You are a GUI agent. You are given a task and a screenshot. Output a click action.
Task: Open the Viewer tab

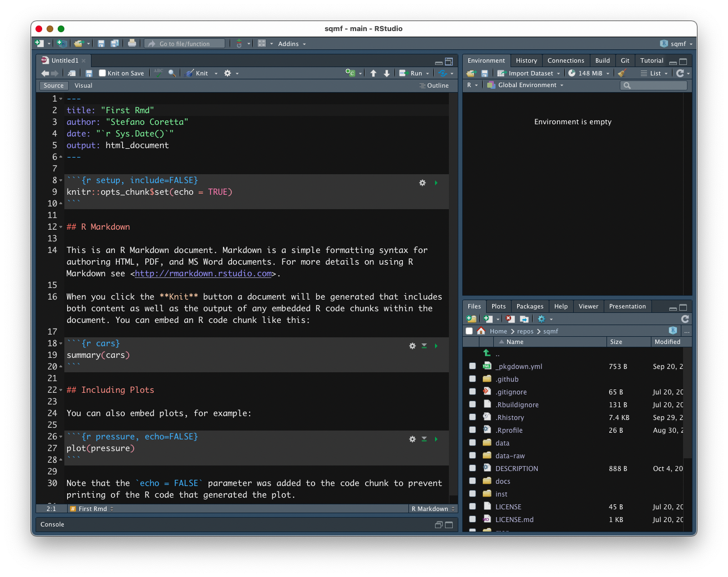tap(589, 306)
